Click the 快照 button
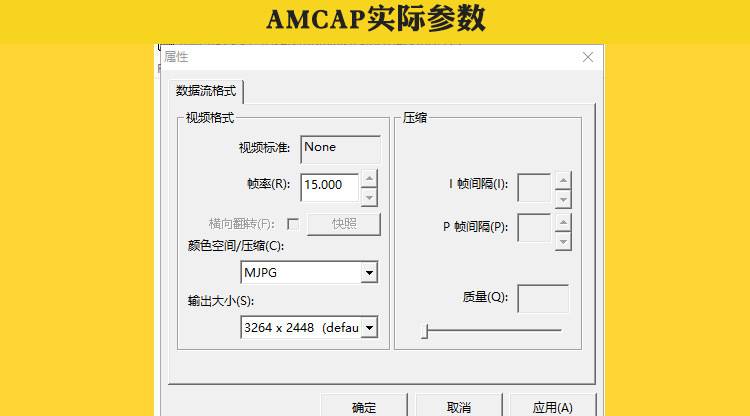The width and height of the screenshot is (750, 416). click(x=344, y=224)
